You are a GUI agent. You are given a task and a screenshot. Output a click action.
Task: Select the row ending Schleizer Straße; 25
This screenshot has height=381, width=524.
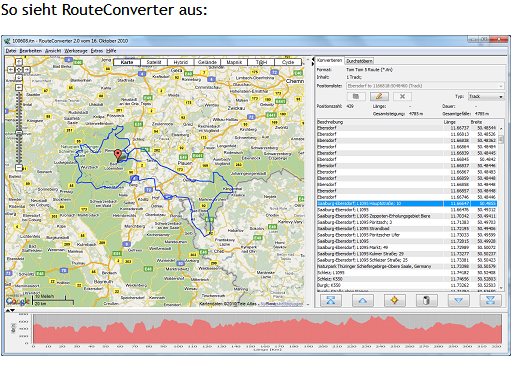(407, 260)
